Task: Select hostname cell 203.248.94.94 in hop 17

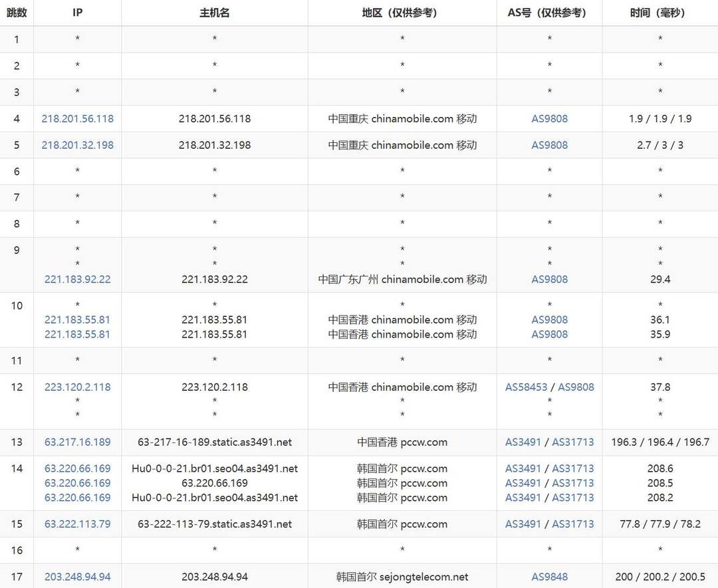Action: pyautogui.click(x=214, y=577)
